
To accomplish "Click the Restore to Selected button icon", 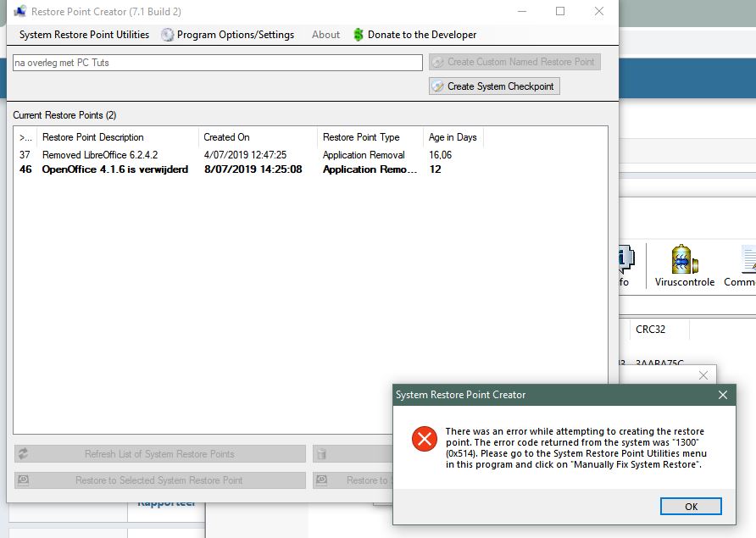I will (24, 480).
